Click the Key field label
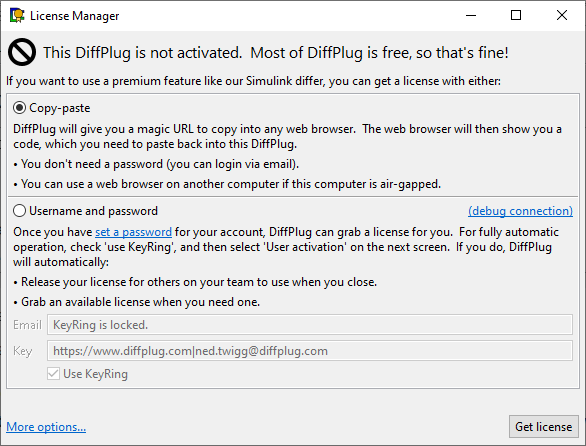This screenshot has width=586, height=446. click(x=22, y=351)
